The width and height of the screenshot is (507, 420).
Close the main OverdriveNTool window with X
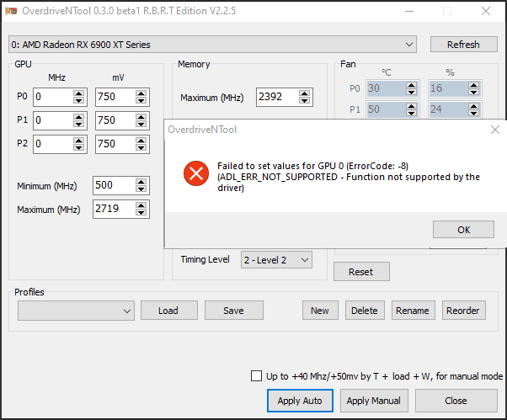click(x=486, y=11)
